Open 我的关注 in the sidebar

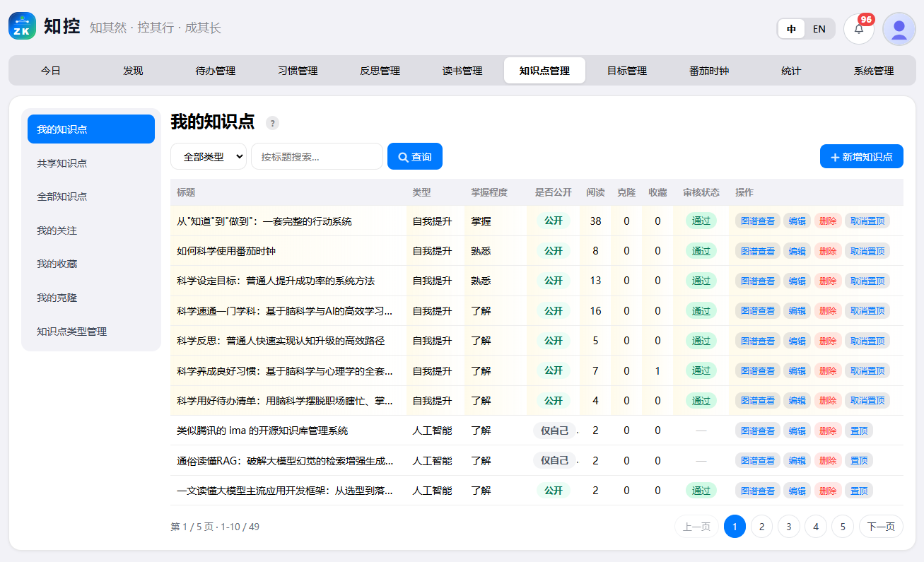pyautogui.click(x=91, y=230)
